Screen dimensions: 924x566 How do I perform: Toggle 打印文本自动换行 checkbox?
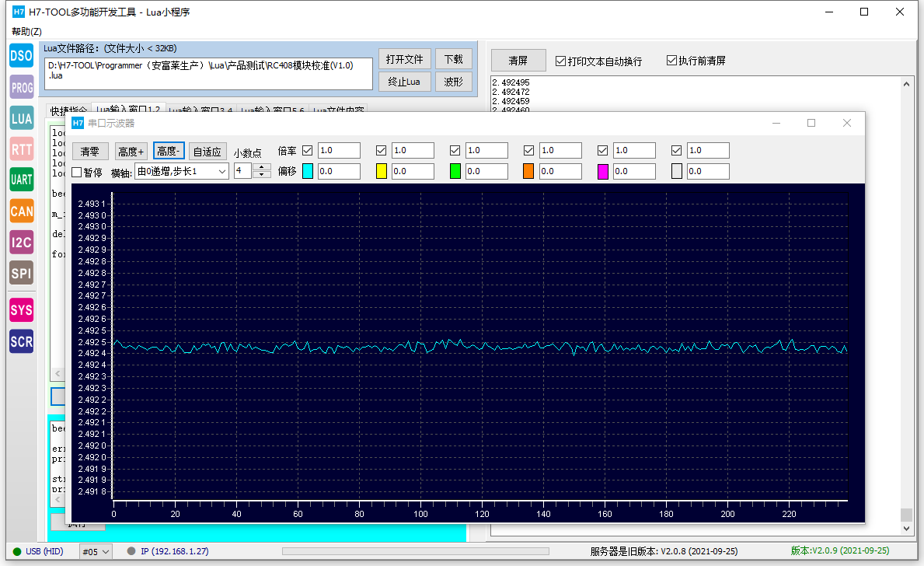pyautogui.click(x=560, y=61)
